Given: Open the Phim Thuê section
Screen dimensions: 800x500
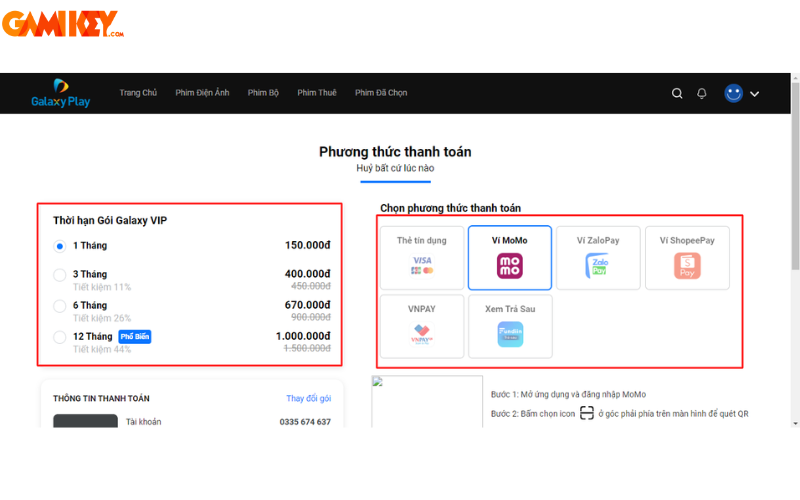Looking at the screenshot, I should tap(317, 93).
